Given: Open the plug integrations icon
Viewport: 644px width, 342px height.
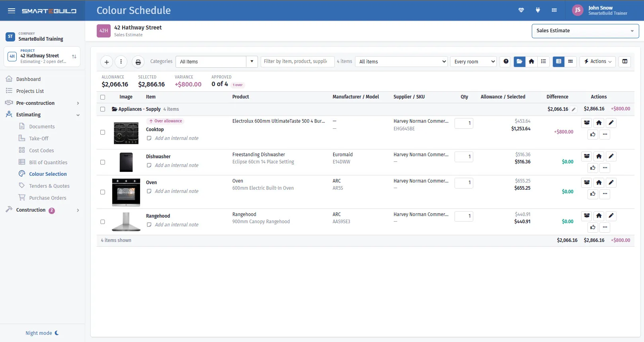Looking at the screenshot, I should (x=538, y=10).
